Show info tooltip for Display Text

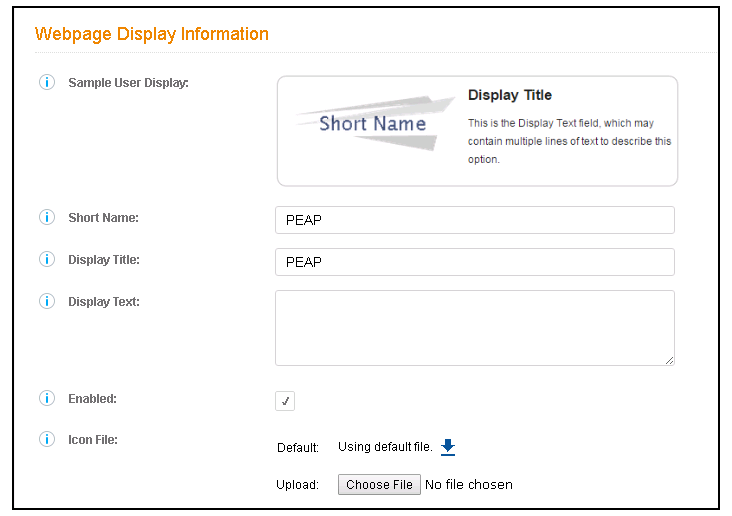tap(47, 301)
